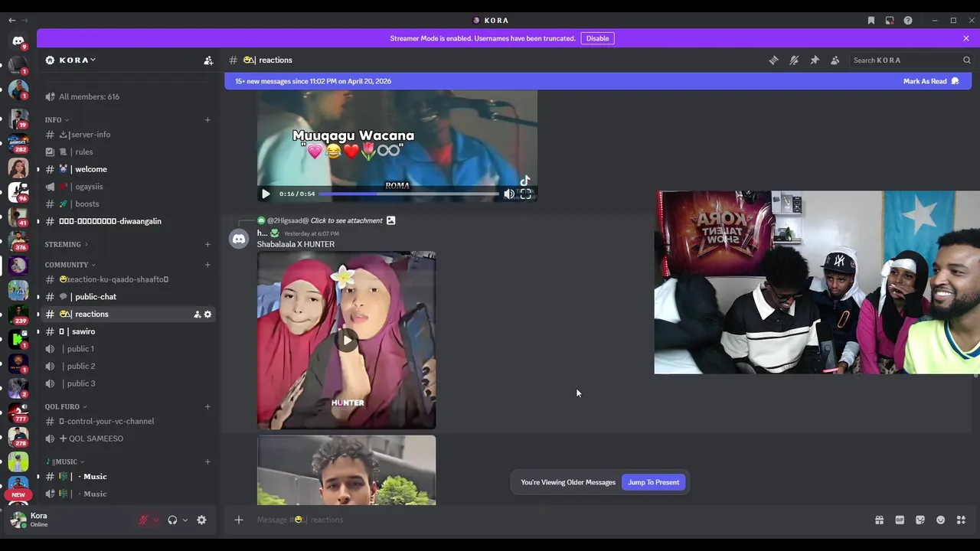This screenshot has width=980, height=551.
Task: Open the Threads icon in channel header
Action: pyautogui.click(x=773, y=60)
